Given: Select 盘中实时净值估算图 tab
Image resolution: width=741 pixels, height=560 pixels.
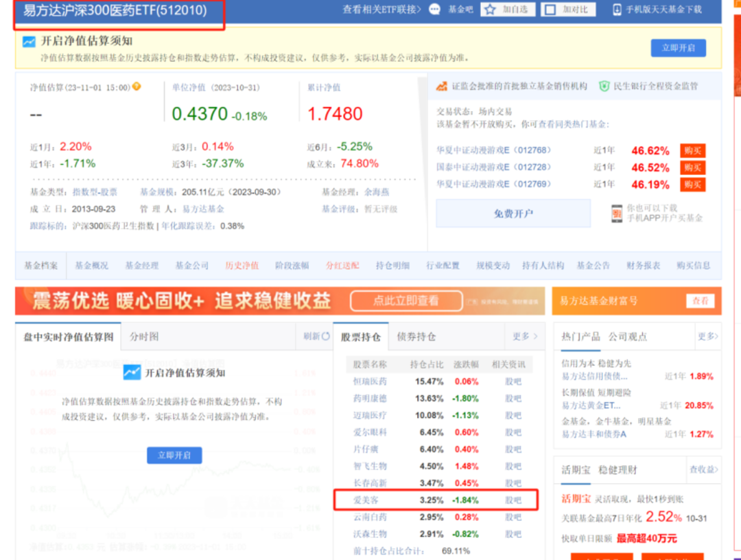Looking at the screenshot, I should (69, 337).
